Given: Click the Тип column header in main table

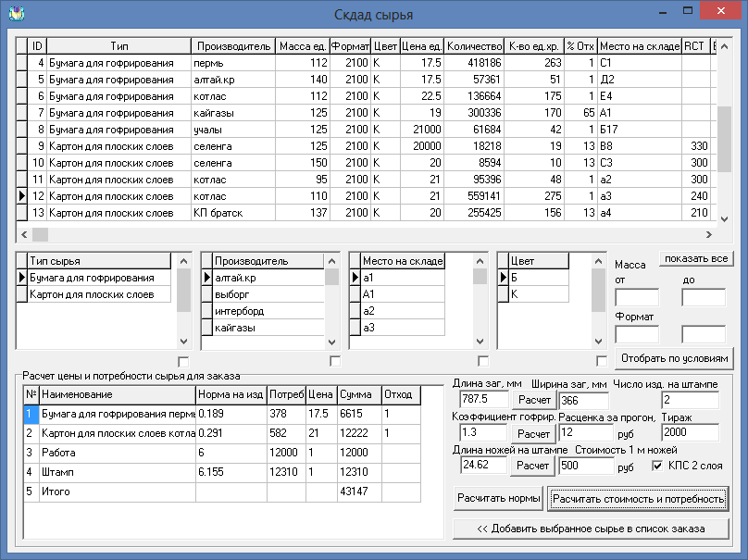Looking at the screenshot, I should pos(118,46).
